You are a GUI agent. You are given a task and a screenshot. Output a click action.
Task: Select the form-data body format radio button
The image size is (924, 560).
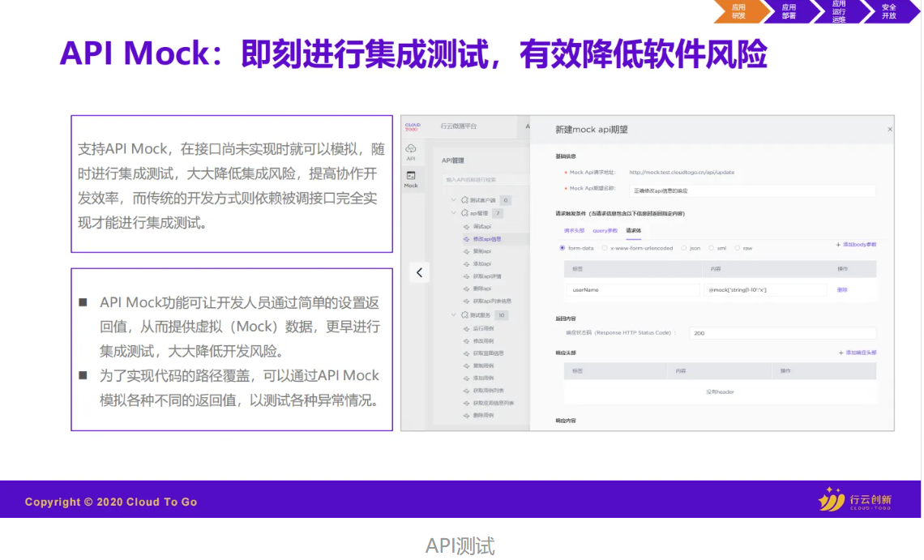coord(562,248)
